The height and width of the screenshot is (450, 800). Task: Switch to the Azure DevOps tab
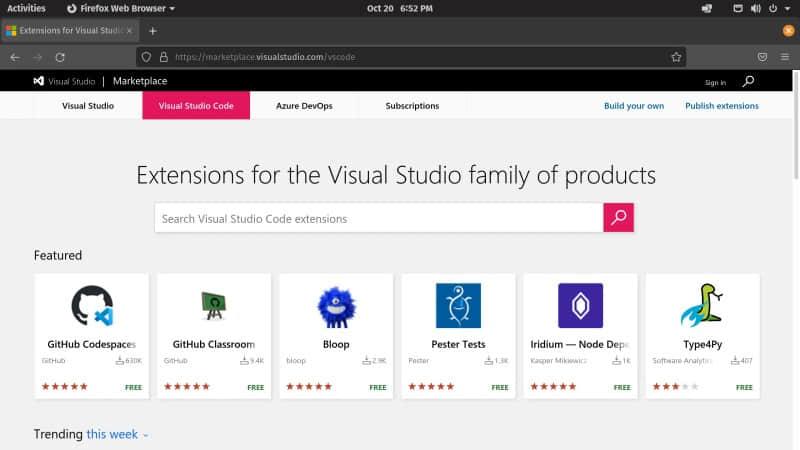[304, 106]
